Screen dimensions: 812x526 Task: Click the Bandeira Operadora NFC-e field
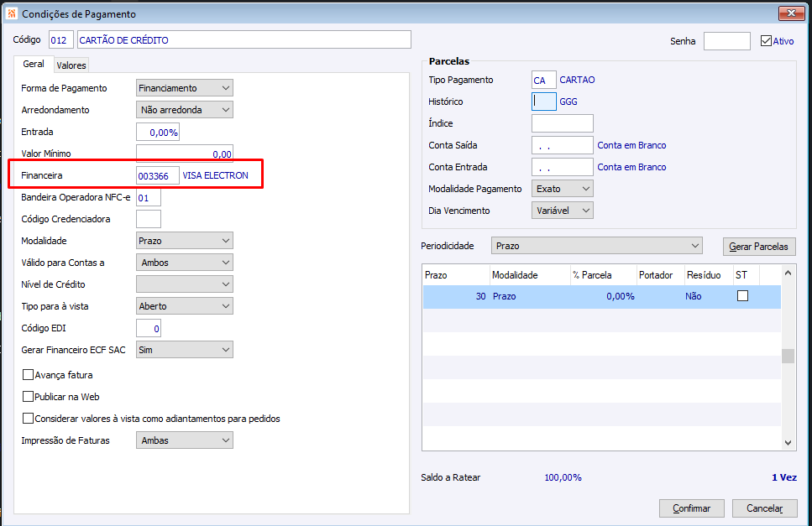(149, 198)
